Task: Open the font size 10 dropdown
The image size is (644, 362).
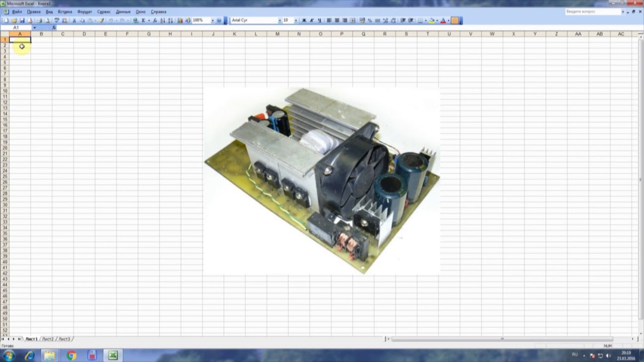Action: click(296, 21)
